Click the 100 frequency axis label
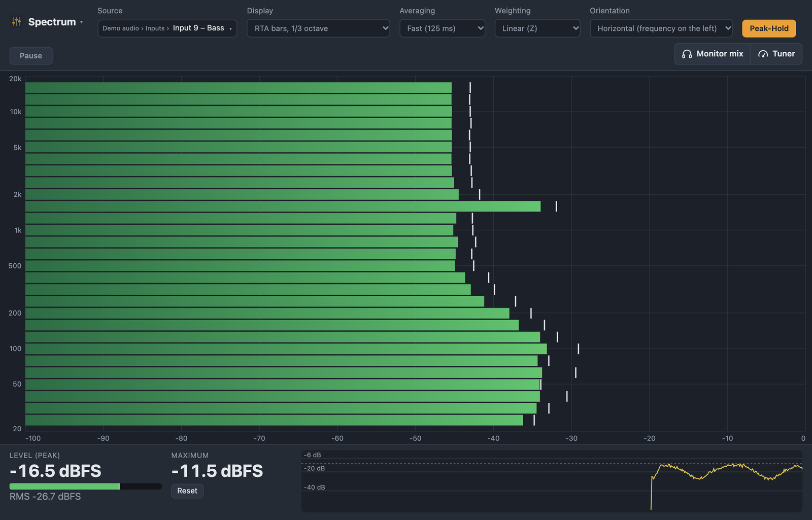Viewport: 812px width, 520px height. point(15,349)
